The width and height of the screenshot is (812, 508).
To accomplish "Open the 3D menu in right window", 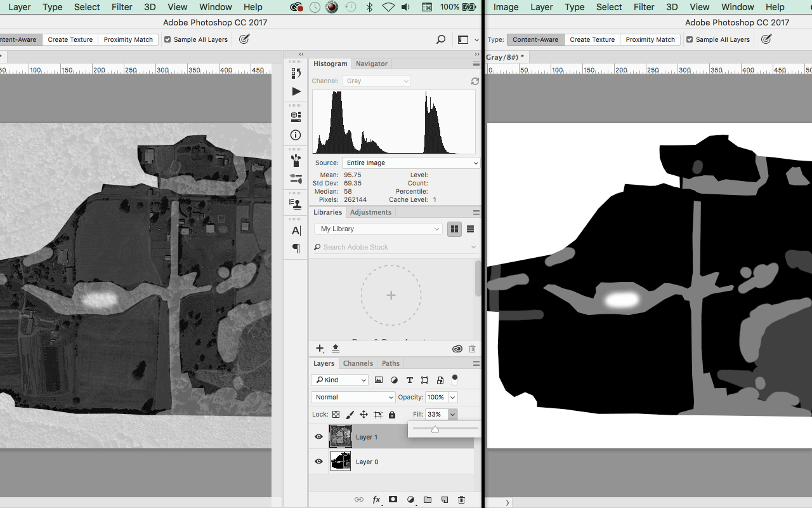I will (672, 7).
